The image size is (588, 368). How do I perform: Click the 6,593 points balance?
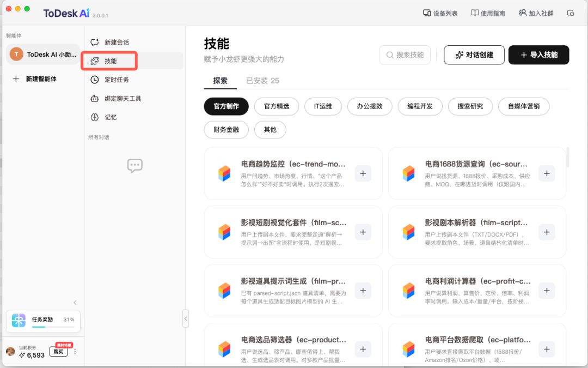[32, 355]
